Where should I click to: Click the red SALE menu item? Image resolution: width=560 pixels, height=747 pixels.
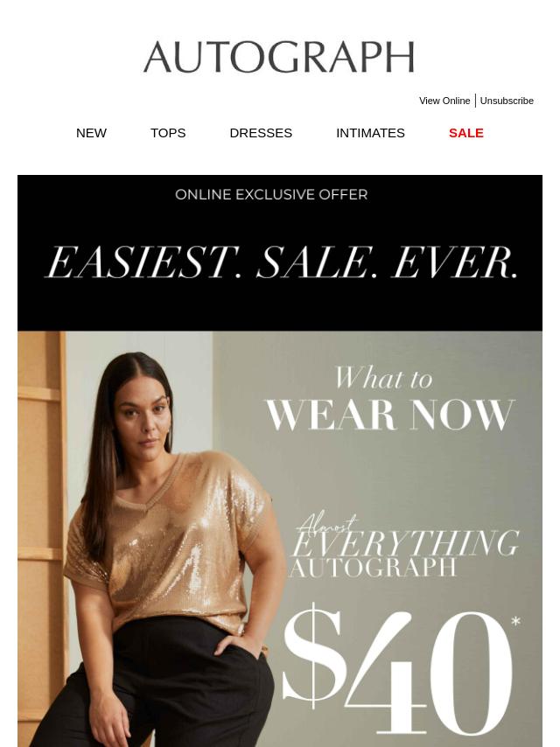(466, 133)
